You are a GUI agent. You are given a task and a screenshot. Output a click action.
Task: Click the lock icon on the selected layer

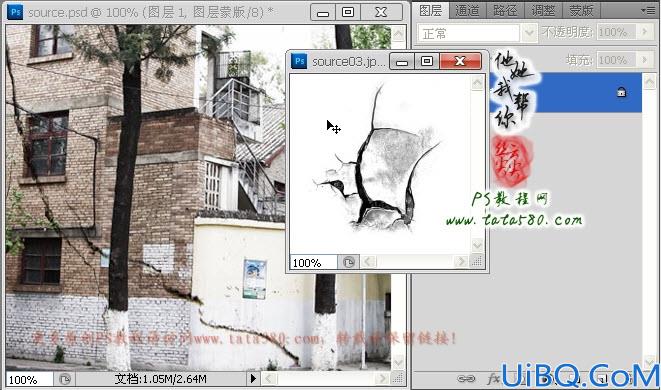coord(621,92)
